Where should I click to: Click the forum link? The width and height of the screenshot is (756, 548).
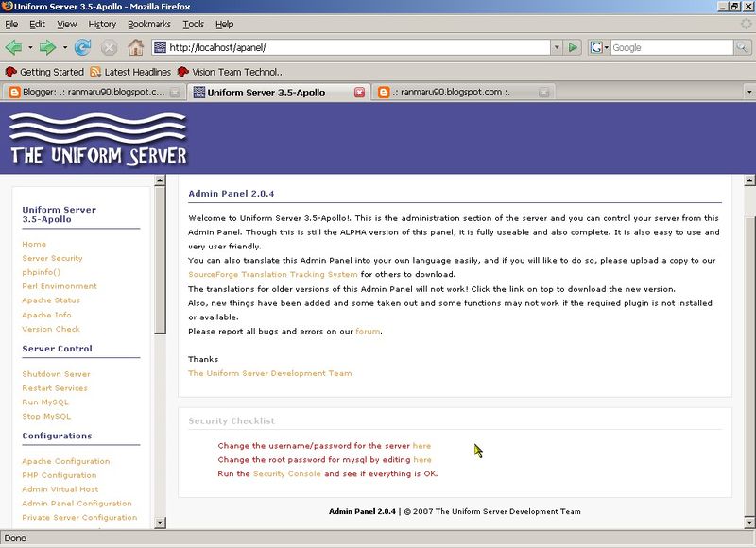pyautogui.click(x=368, y=331)
